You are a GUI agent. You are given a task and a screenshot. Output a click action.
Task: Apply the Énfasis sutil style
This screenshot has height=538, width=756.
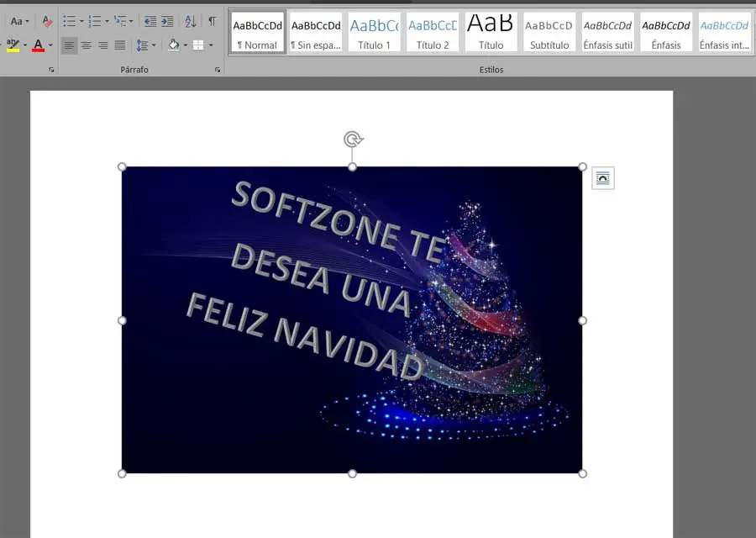tap(607, 32)
